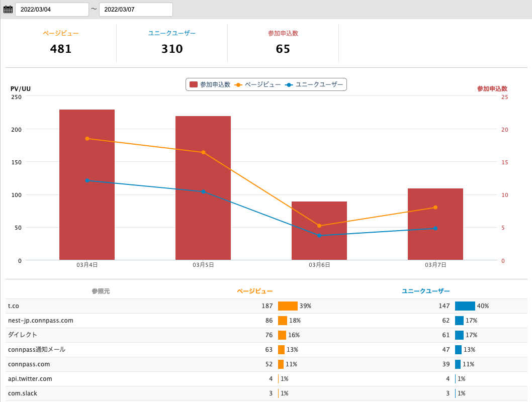Click the orange ページビュー summary label
The height and width of the screenshot is (402, 532).
[x=61, y=33]
